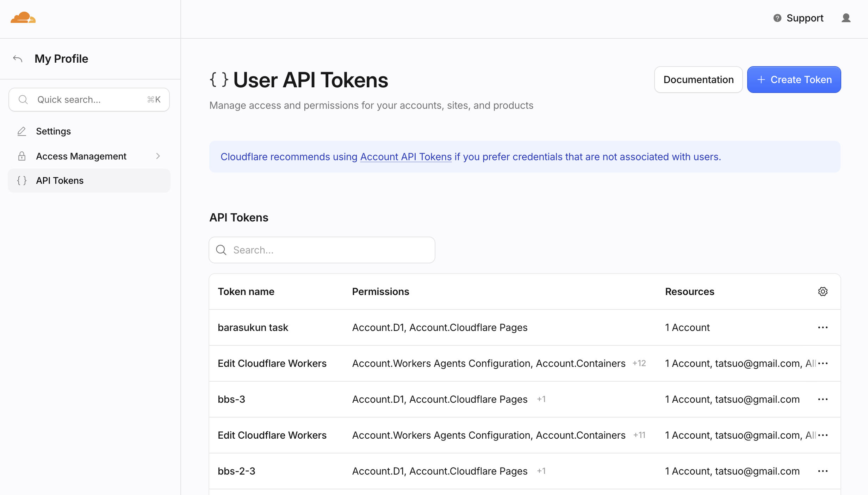Screen dimensions: 868x495
Task: Click the Resources column header
Action: (689, 292)
